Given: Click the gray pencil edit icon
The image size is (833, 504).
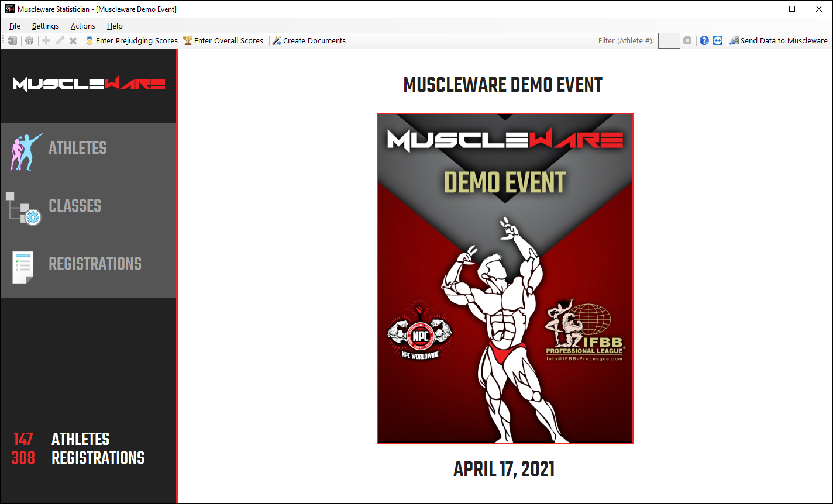Looking at the screenshot, I should pyautogui.click(x=60, y=41).
